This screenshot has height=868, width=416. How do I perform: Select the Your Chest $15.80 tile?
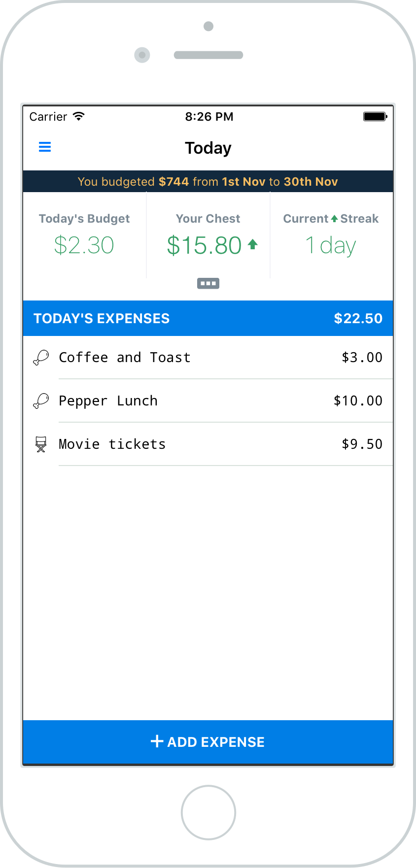[208, 235]
